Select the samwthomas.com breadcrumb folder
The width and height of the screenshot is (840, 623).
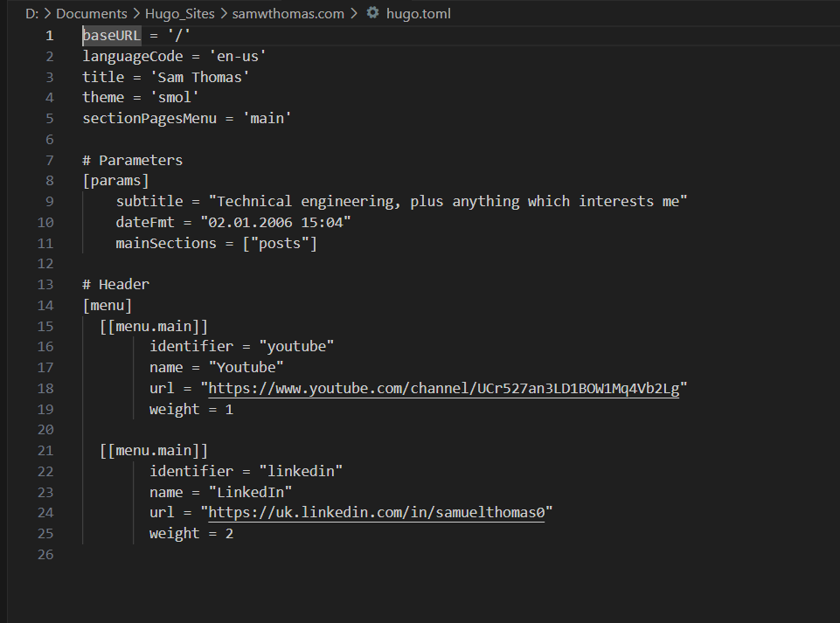point(289,13)
